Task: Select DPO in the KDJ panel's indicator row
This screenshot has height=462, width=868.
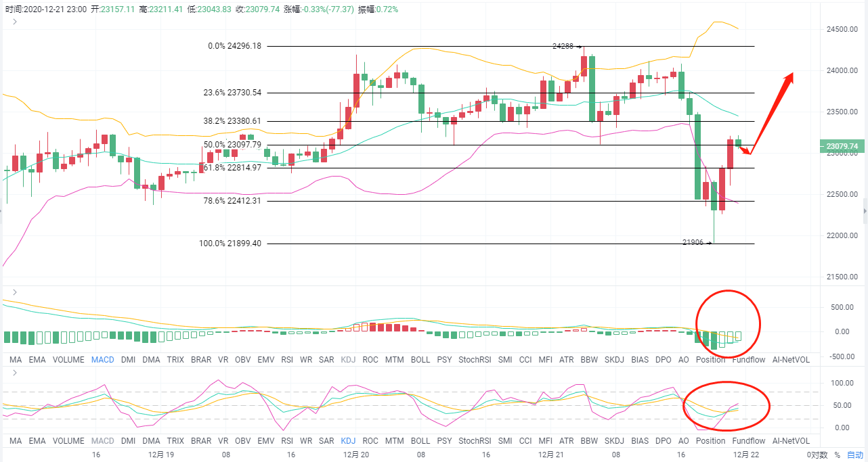Action: [664, 440]
